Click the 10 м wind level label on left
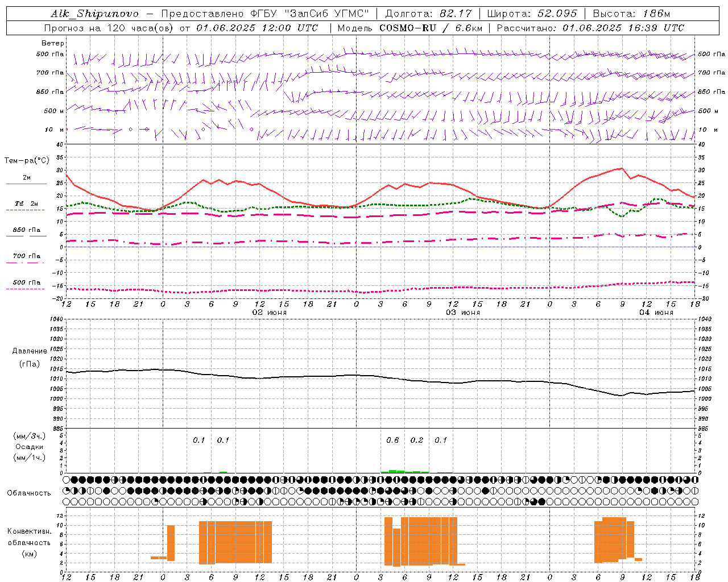The image size is (728, 582). pos(55,130)
